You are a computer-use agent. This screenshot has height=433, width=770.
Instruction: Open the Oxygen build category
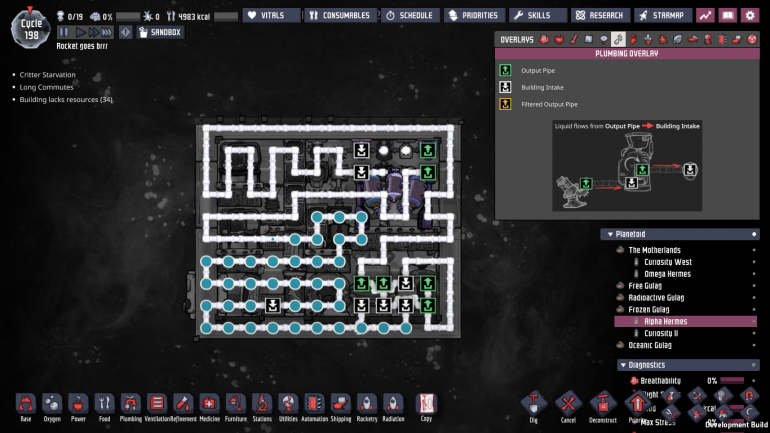[52, 407]
